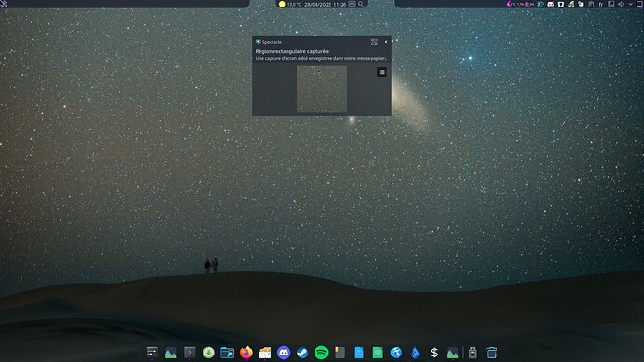Open the date and time calendar

[x=325, y=4]
